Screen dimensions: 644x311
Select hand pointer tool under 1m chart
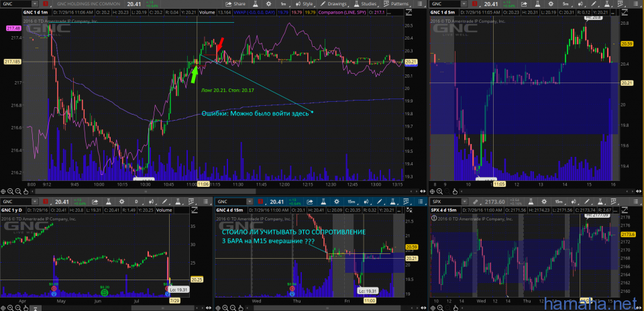pos(25,191)
